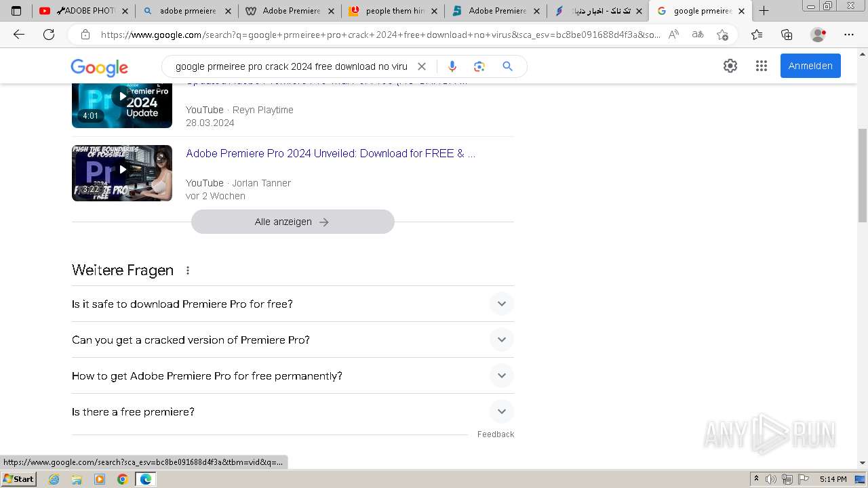
Task: Click the browser back arrow
Action: point(19,35)
